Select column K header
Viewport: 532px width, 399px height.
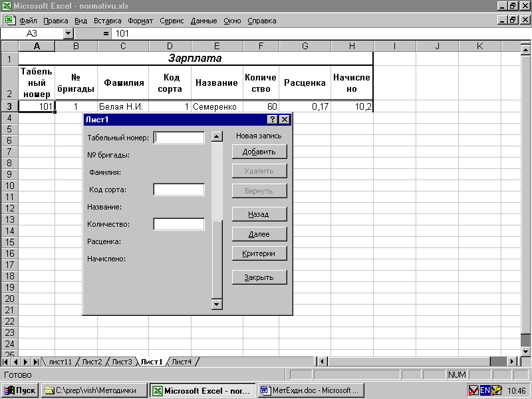479,46
